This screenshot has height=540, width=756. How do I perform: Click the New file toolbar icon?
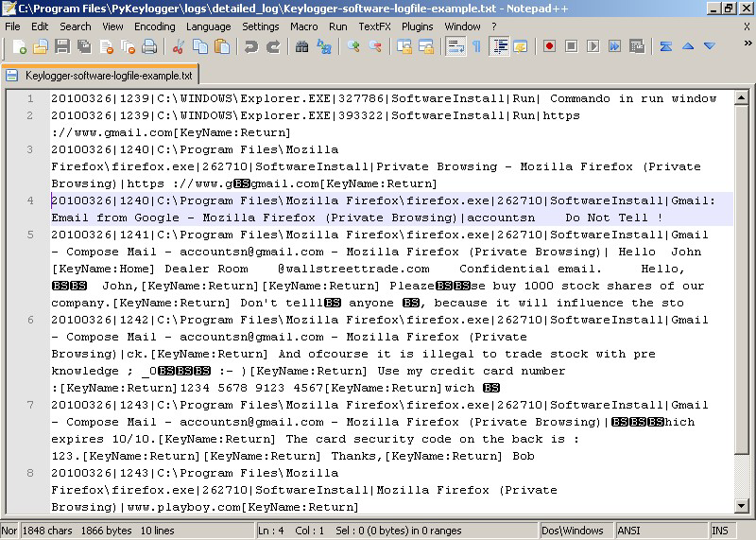tap(19, 46)
